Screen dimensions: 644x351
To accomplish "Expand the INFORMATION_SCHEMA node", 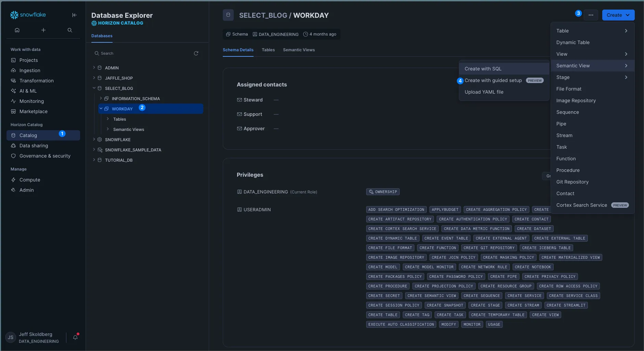I will pos(101,98).
